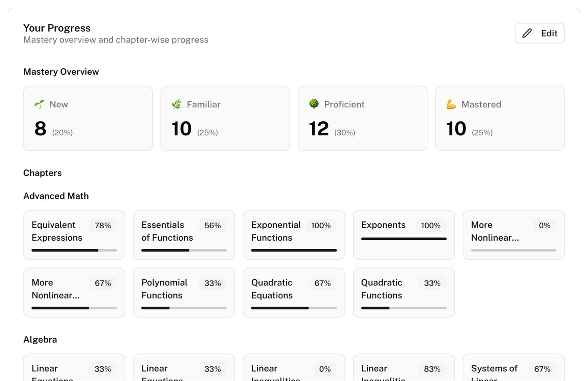Select the 100% badge on Exponents
The height and width of the screenshot is (381, 588).
point(431,225)
